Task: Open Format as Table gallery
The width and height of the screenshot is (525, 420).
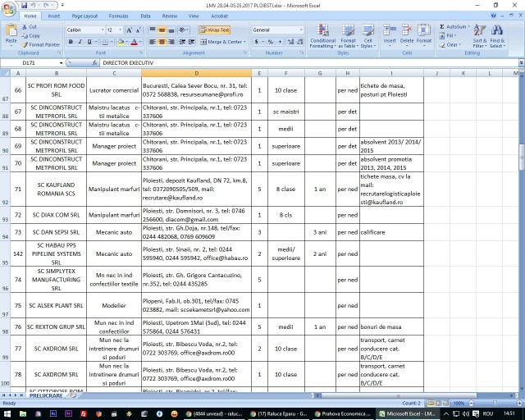Action: (x=348, y=36)
